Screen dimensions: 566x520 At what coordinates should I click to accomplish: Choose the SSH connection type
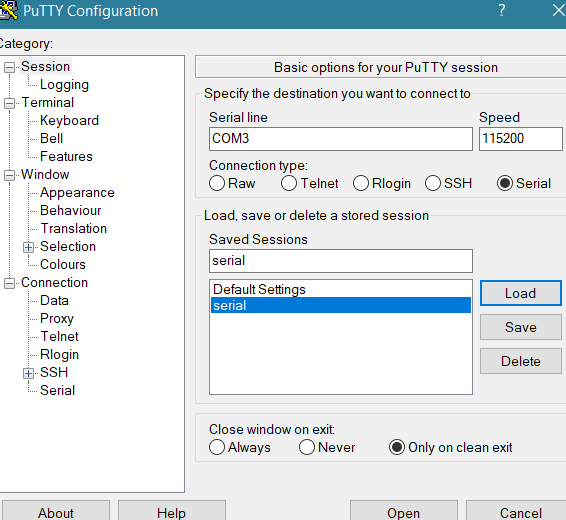[433, 183]
